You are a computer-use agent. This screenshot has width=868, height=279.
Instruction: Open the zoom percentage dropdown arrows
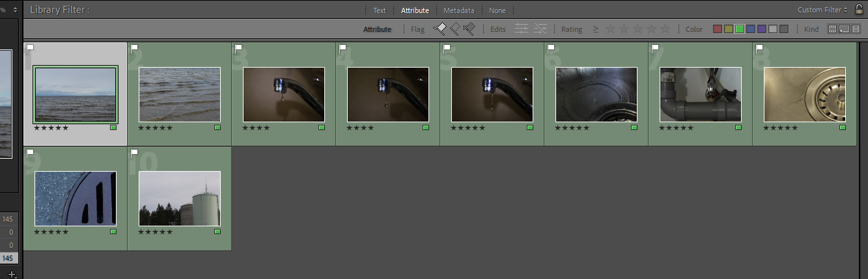pos(15,10)
